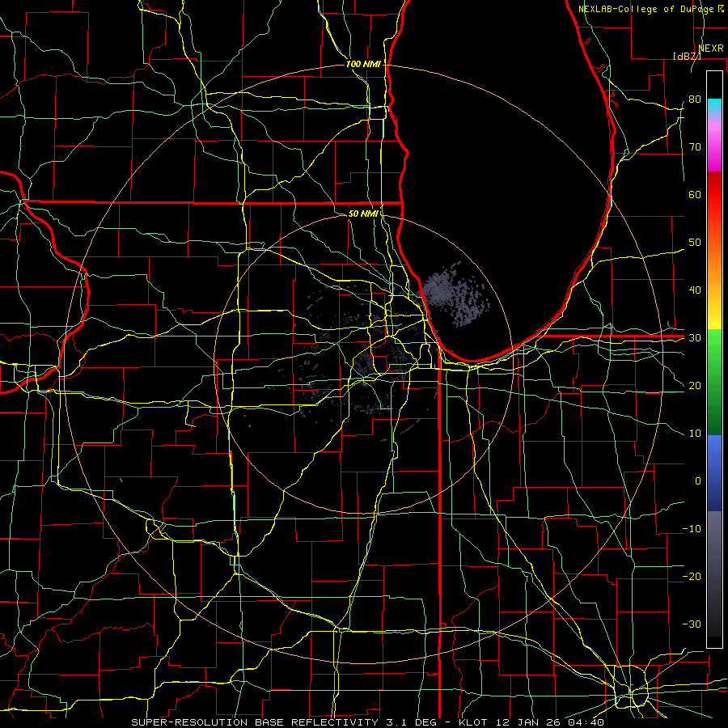Viewport: 728px width, 728px height.
Task: Click the 50 value on the color scale
Action: 695,243
